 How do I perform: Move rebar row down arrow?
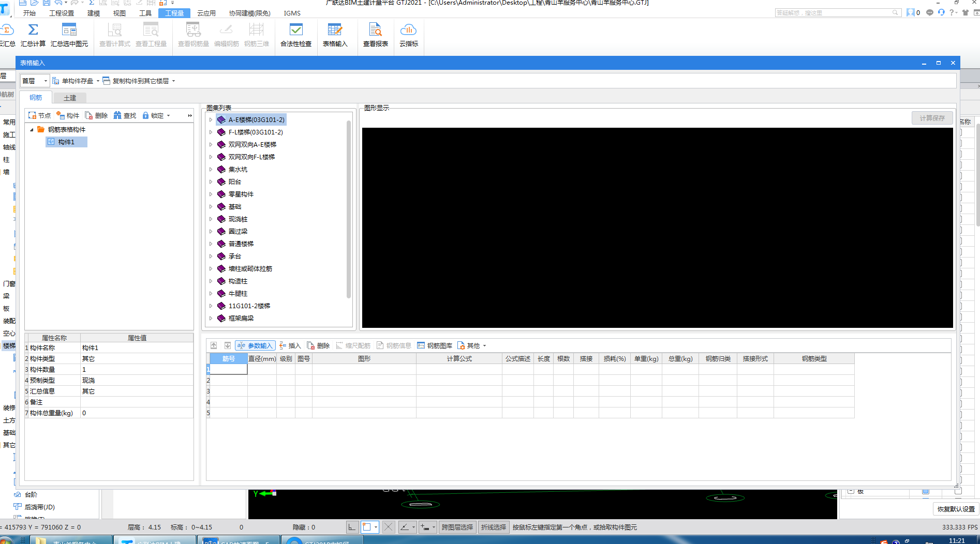pos(228,345)
